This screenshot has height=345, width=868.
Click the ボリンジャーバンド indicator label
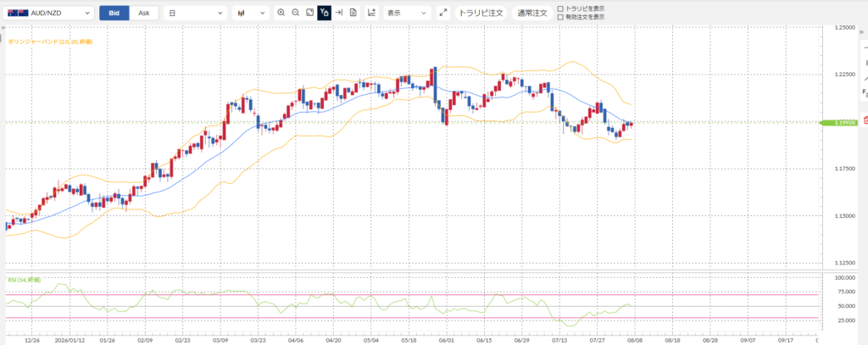pyautogui.click(x=50, y=41)
